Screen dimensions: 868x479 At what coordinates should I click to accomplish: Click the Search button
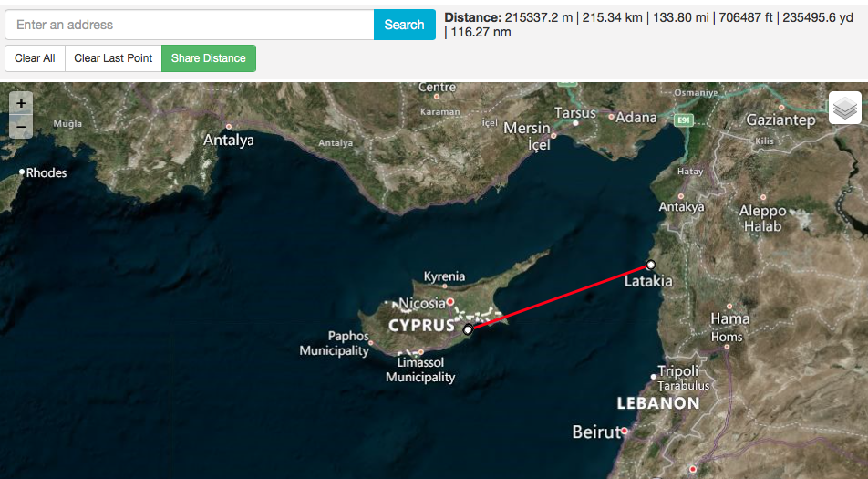(x=404, y=25)
